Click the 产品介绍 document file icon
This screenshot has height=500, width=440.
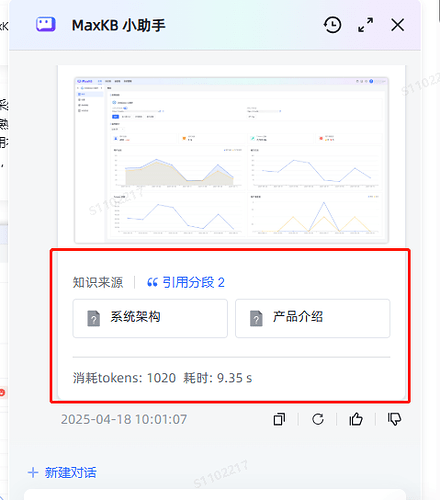(256, 318)
